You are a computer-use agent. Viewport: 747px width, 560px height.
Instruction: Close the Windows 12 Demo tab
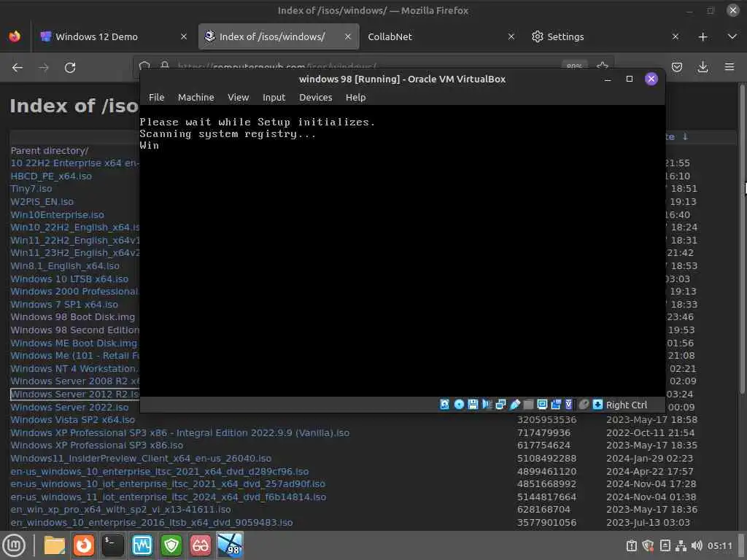click(184, 36)
